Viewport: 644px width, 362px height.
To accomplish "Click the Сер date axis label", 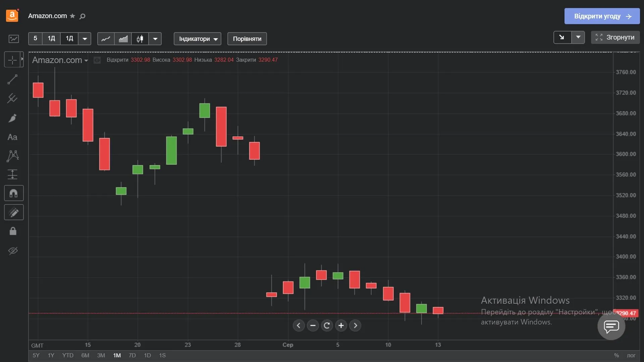I will tap(288, 345).
